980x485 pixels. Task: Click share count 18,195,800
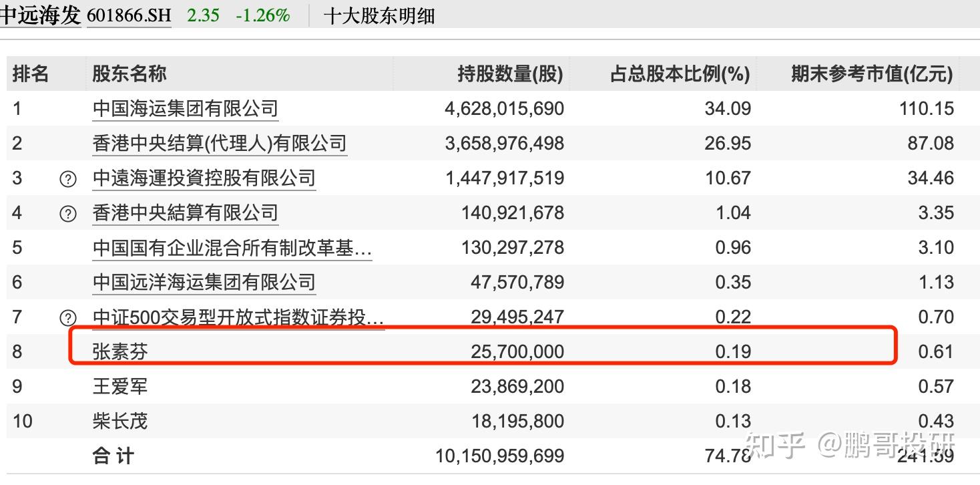tap(517, 422)
